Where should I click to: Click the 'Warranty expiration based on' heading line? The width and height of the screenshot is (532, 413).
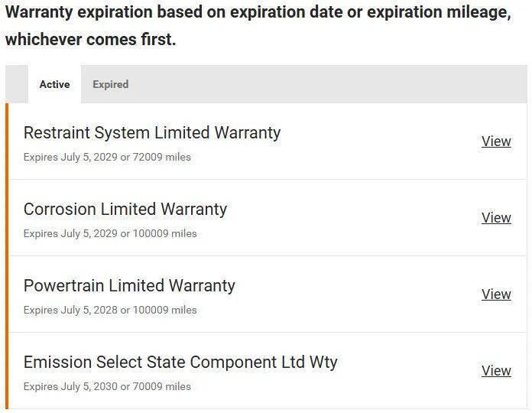click(258, 14)
